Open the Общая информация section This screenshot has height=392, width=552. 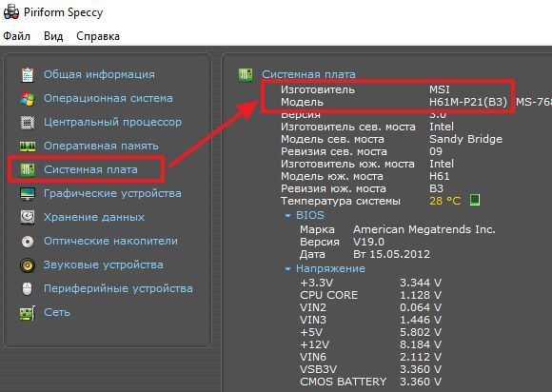tap(99, 74)
